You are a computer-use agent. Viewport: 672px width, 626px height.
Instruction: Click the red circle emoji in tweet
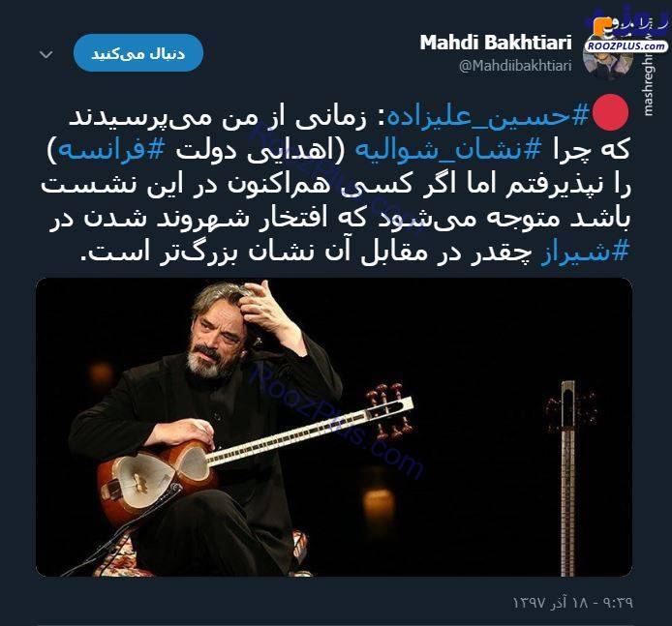pos(610,112)
